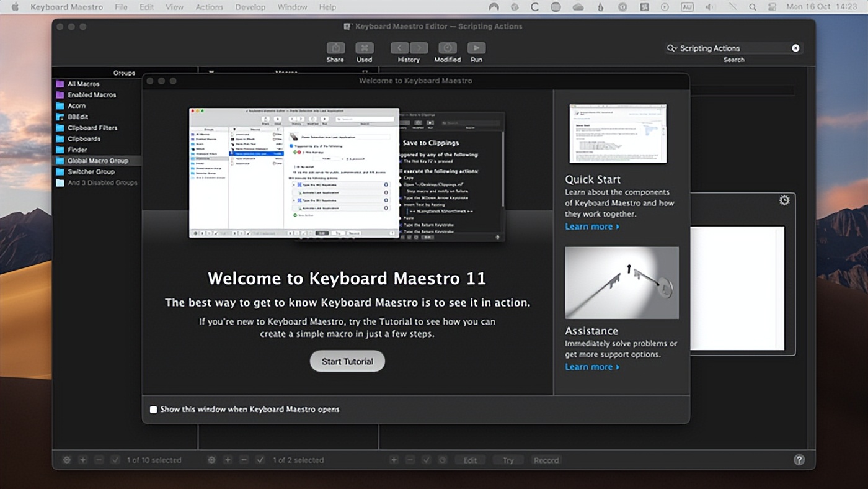Open Spotlight search in the menu bar
Viewport: 868px width, 489px height.
753,7
